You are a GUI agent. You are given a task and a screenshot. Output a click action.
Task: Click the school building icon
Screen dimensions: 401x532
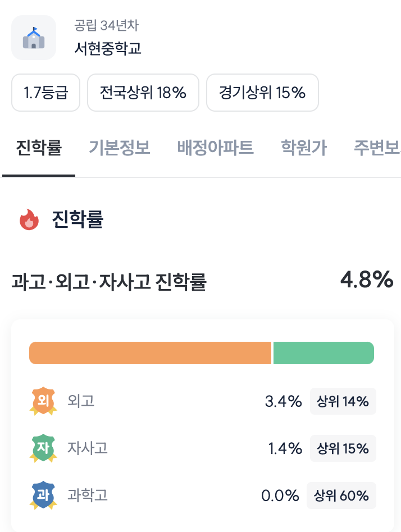click(x=34, y=38)
